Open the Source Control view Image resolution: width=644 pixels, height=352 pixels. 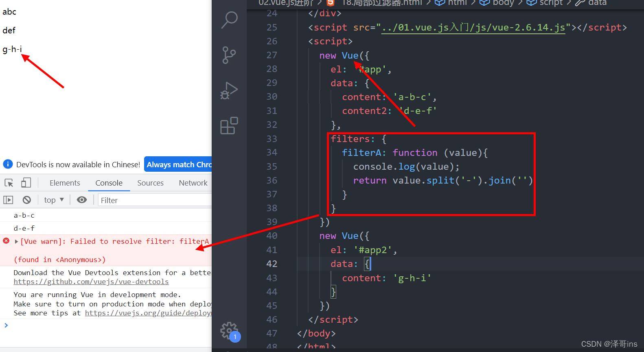click(229, 55)
